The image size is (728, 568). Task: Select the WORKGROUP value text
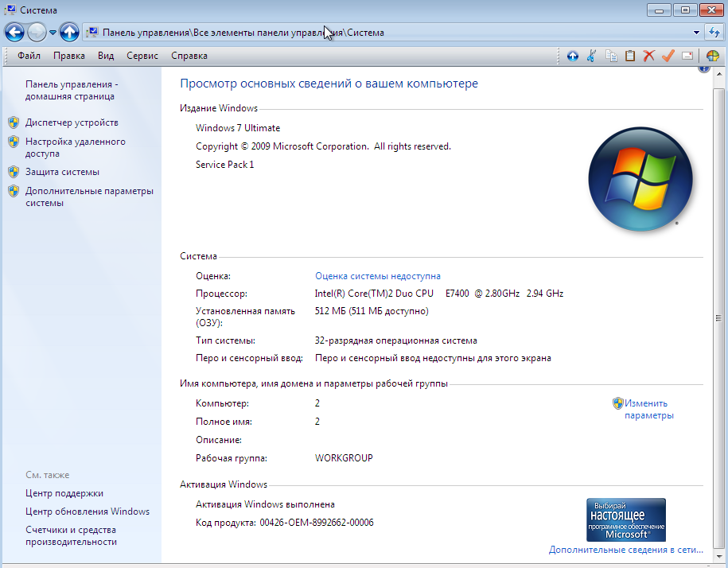click(344, 458)
